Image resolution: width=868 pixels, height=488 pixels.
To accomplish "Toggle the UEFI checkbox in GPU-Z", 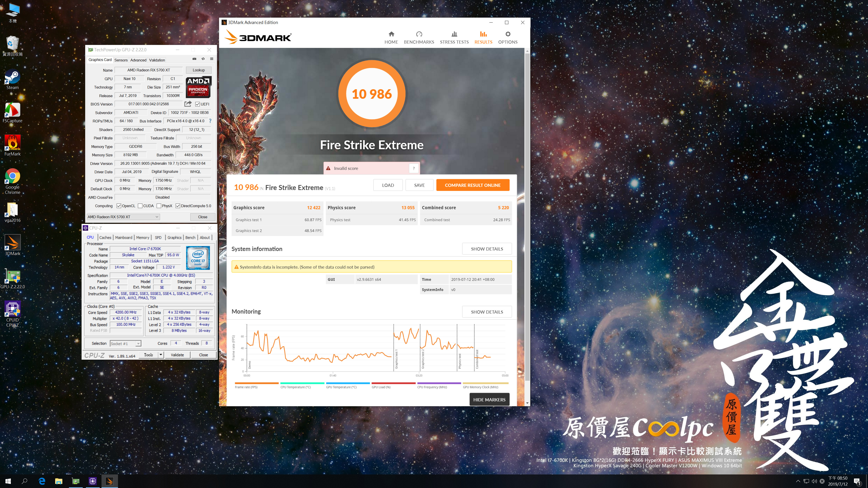I will [198, 104].
